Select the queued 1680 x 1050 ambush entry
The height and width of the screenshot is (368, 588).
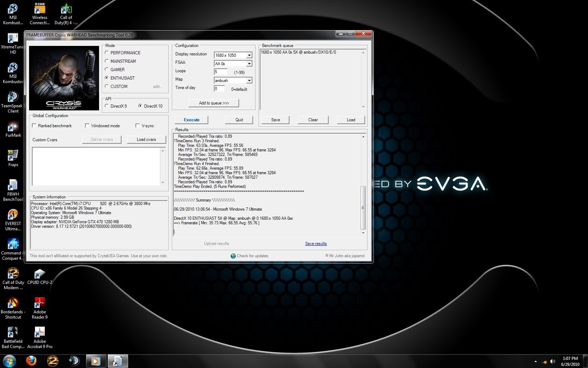[299, 52]
